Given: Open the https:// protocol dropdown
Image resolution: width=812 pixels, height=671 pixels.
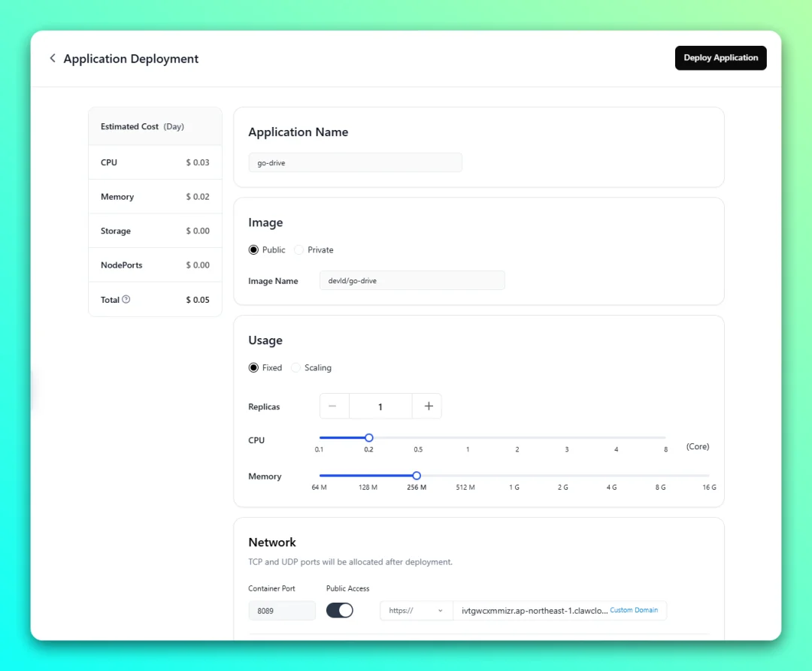Looking at the screenshot, I should coord(416,610).
